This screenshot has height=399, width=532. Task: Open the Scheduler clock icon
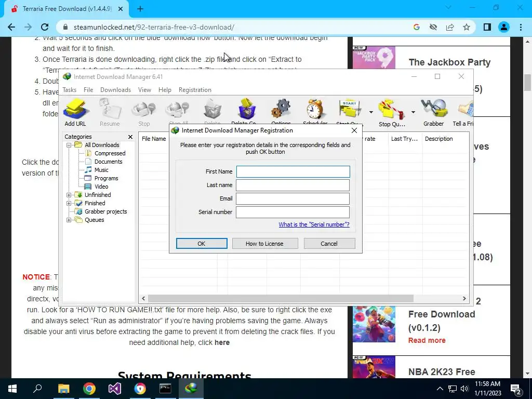pyautogui.click(x=315, y=112)
